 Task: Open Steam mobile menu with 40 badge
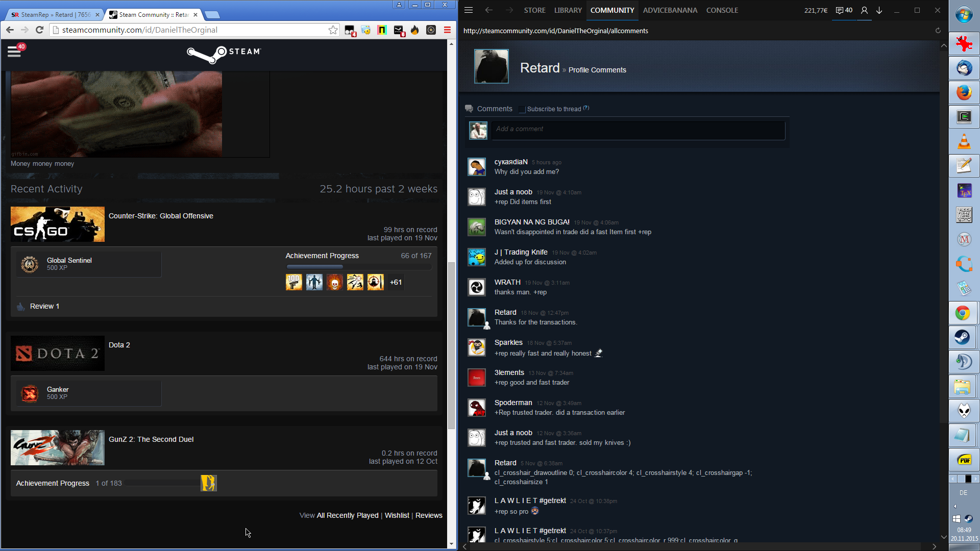(14, 52)
